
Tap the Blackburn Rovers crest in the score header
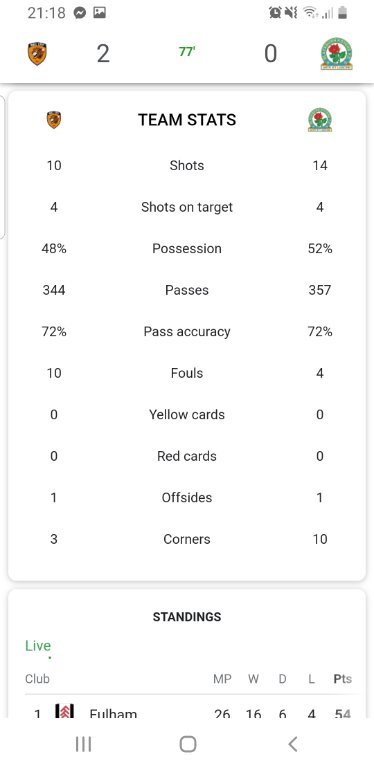(337, 53)
